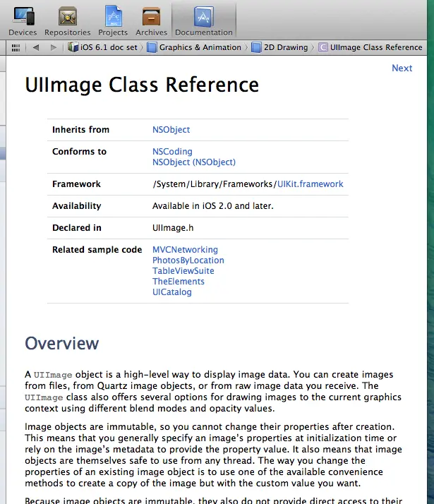Open the UIKit.framework link
Screen dimensions: 434x504
(x=311, y=184)
